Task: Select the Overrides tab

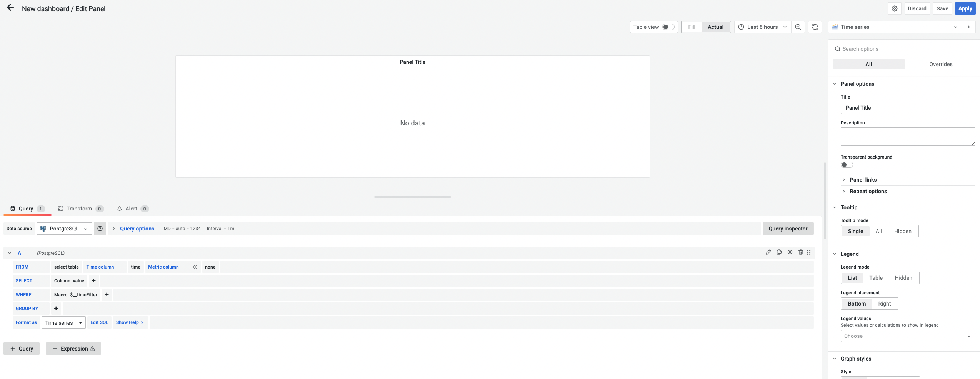Action: tap(941, 64)
